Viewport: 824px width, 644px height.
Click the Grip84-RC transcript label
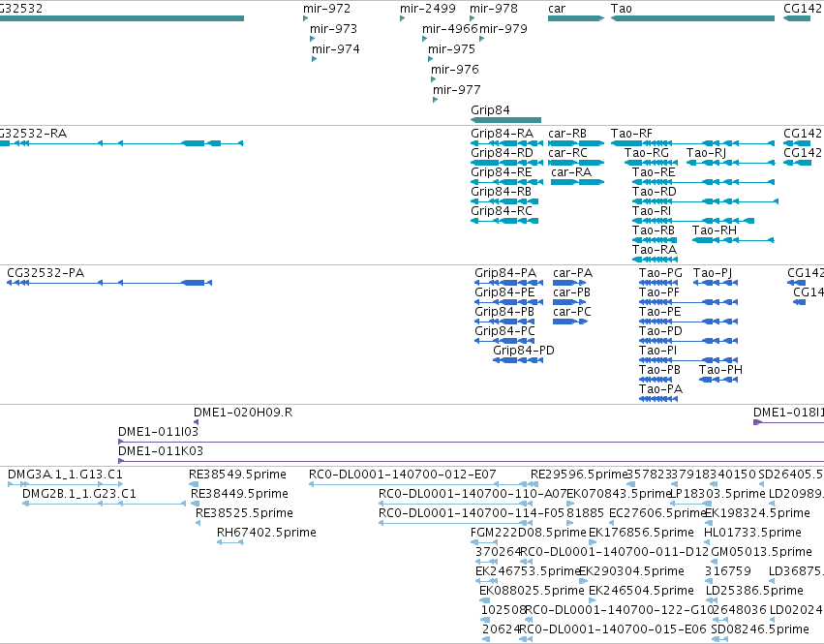[502, 211]
